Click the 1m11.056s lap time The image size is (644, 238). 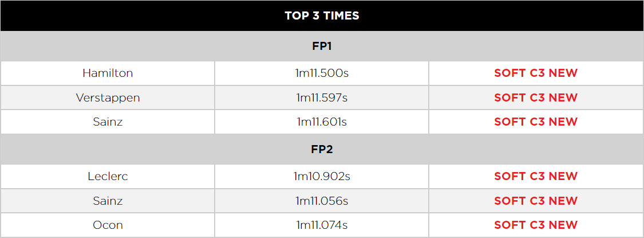pyautogui.click(x=322, y=201)
